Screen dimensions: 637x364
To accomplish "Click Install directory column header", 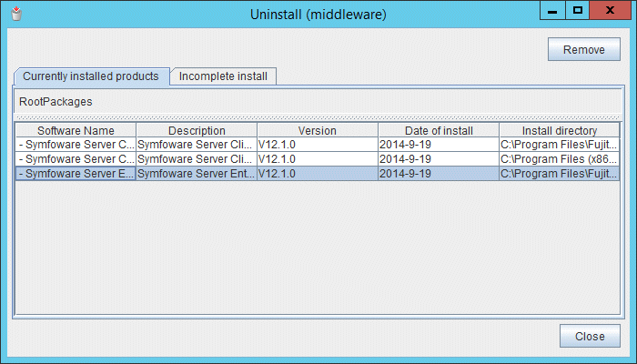I will click(560, 130).
